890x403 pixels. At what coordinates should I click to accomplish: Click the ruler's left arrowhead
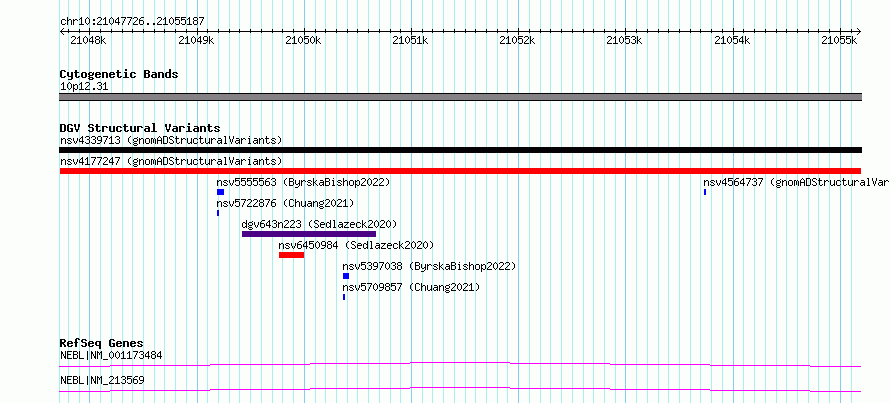(62, 31)
